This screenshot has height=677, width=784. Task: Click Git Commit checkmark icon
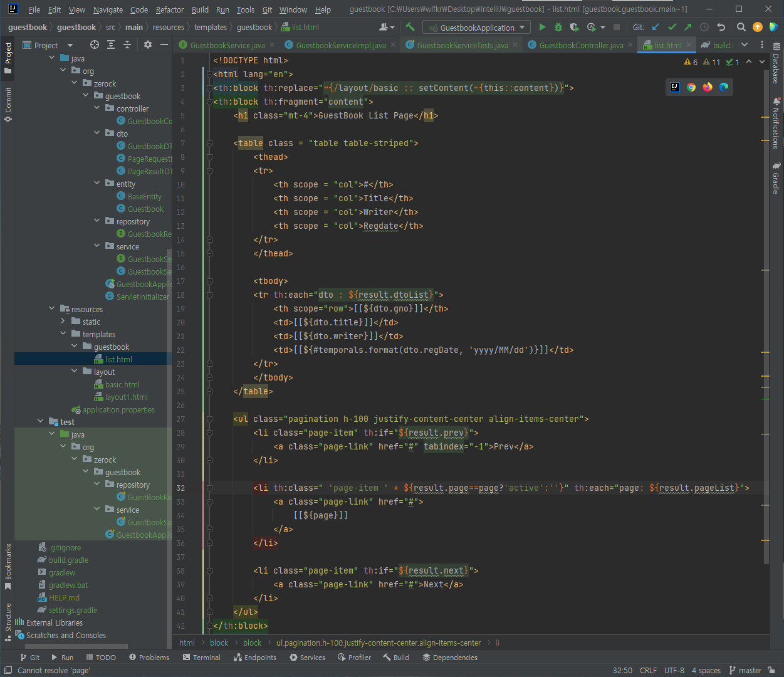672,27
